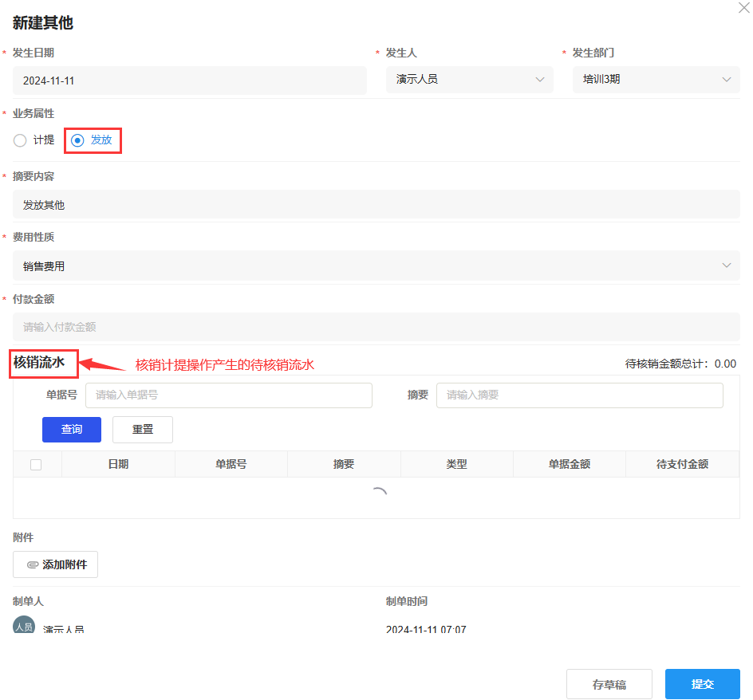Click the 付款金额 input field
The width and height of the screenshot is (753, 700).
376,327
